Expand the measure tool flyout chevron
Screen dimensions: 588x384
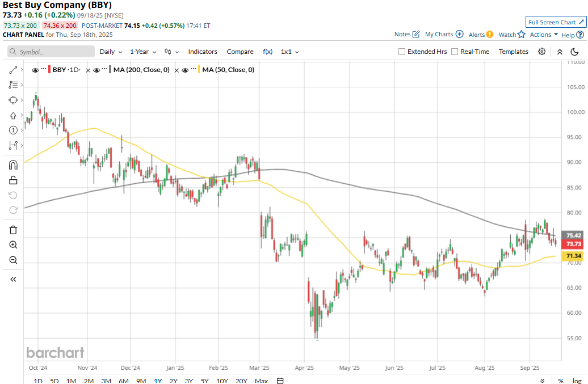coord(22,145)
